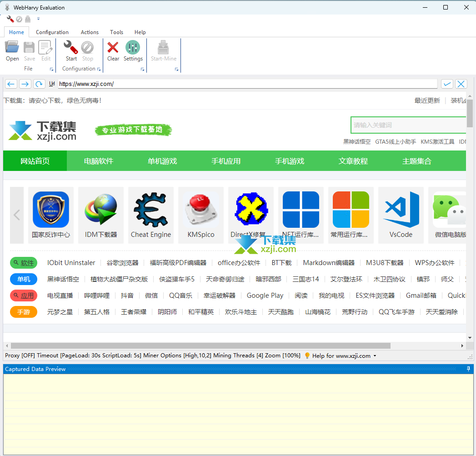Cancel navigation with the blue X button
The width and height of the screenshot is (476, 456).
tap(461, 84)
